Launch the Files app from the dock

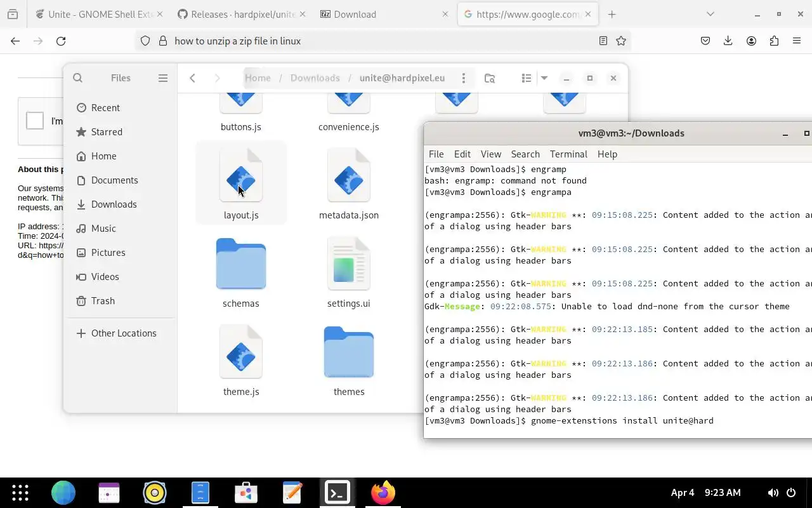[200, 493]
